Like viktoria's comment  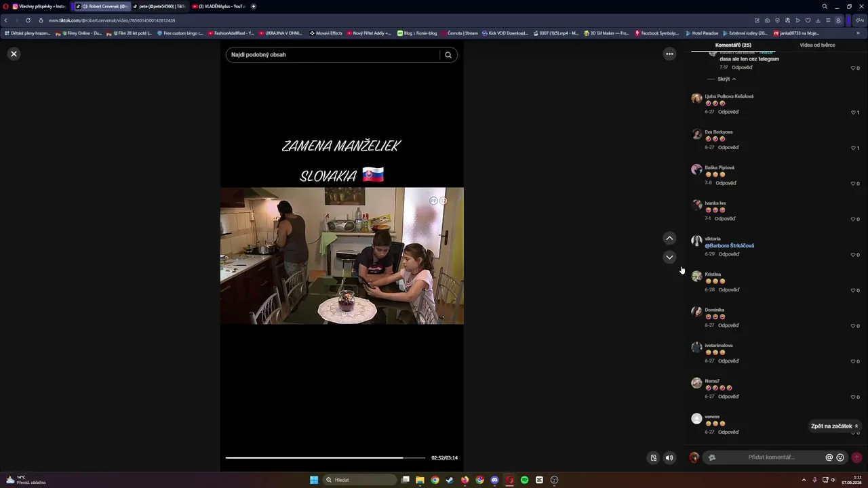click(853, 255)
